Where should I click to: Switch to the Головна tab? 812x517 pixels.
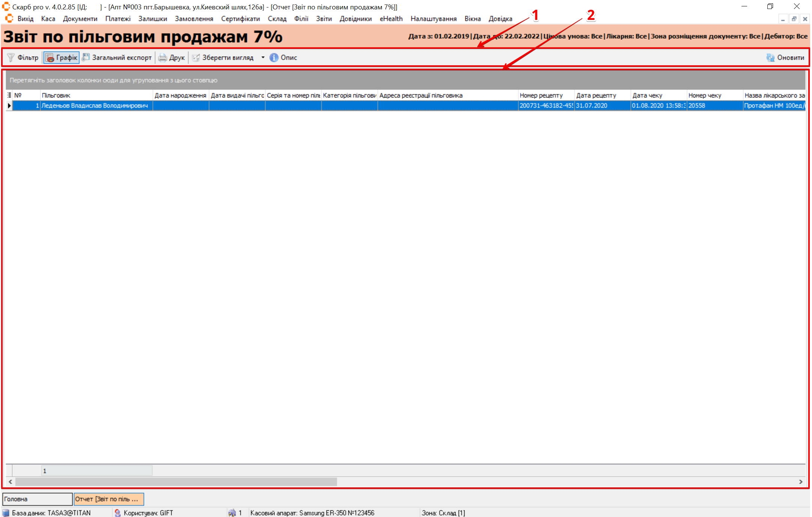click(x=37, y=499)
